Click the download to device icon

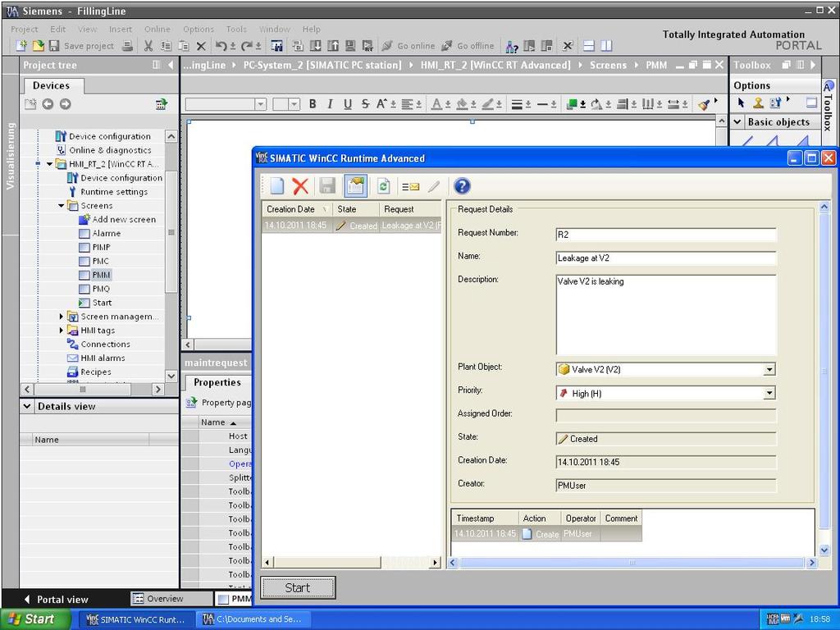[x=316, y=46]
